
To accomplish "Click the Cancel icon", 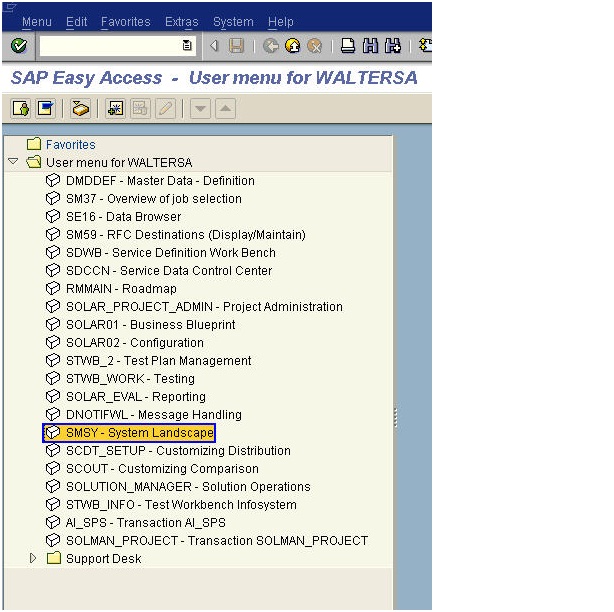I will [314, 46].
